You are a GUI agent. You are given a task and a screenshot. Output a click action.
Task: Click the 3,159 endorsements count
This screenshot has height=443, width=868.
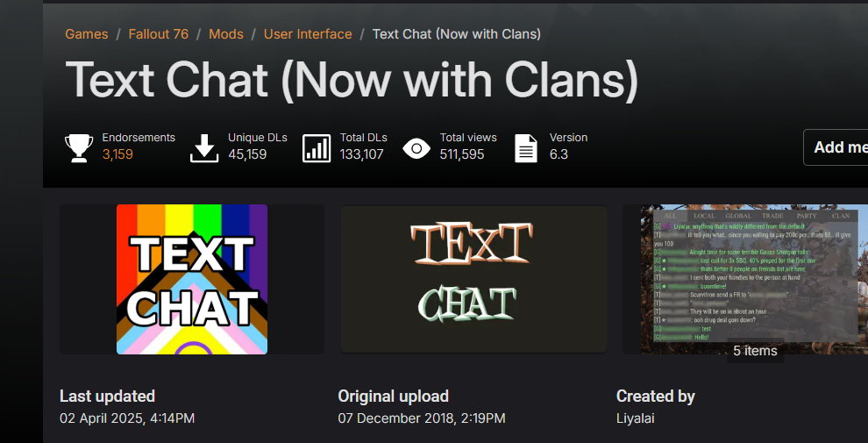(x=117, y=154)
